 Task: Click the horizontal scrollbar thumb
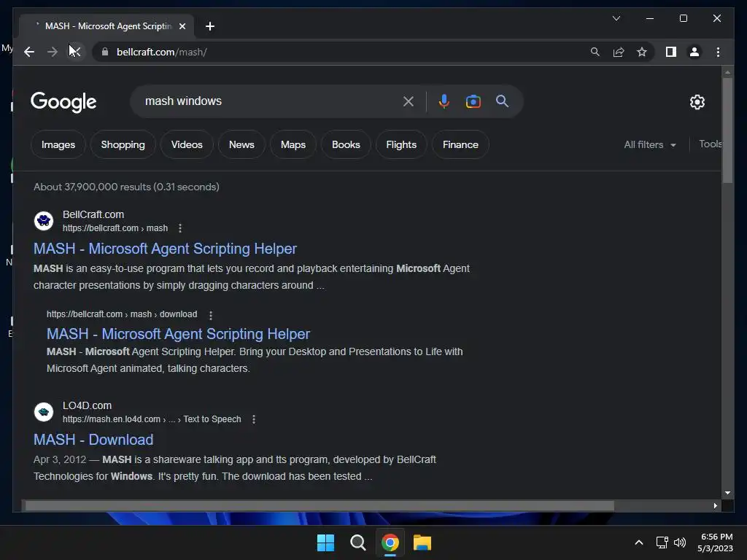(x=320, y=506)
